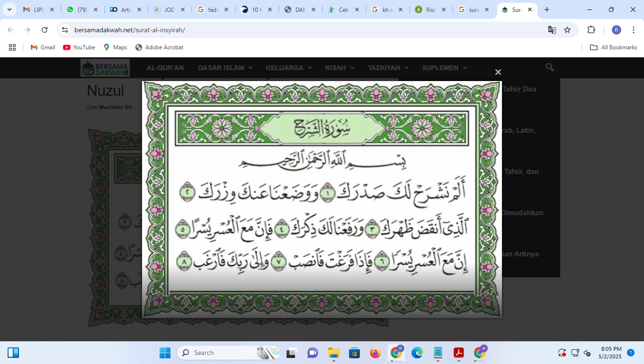The height and width of the screenshot is (364, 644).
Task: Open Notepad from the taskbar
Action: point(438,353)
